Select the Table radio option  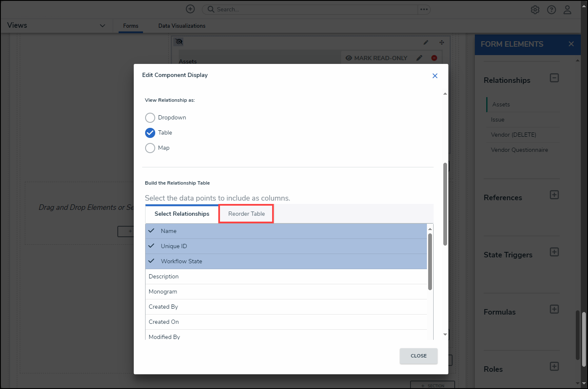pyautogui.click(x=150, y=133)
